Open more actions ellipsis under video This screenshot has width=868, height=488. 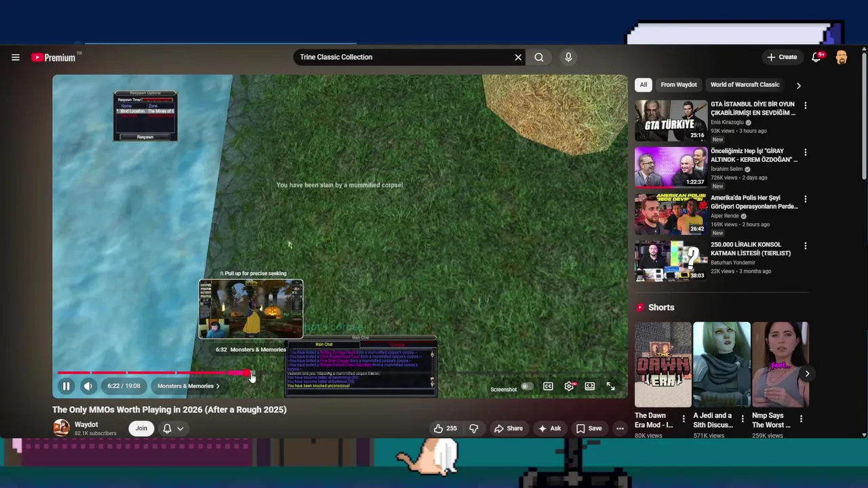[620, 428]
